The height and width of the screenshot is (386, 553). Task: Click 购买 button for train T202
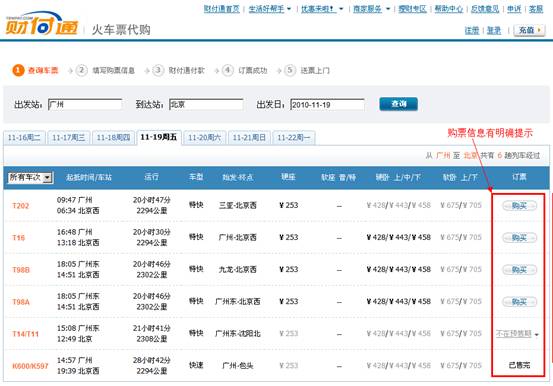[x=519, y=206]
